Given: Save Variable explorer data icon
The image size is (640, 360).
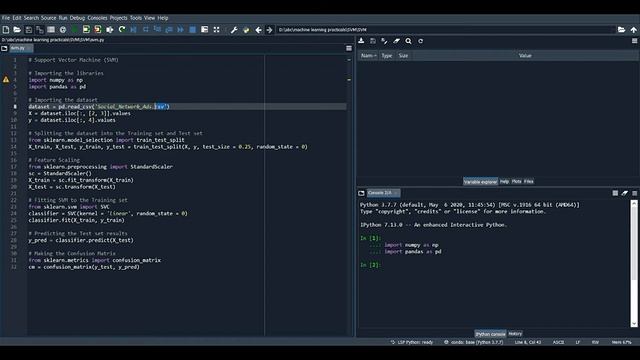Looking at the screenshot, I should (373, 41).
